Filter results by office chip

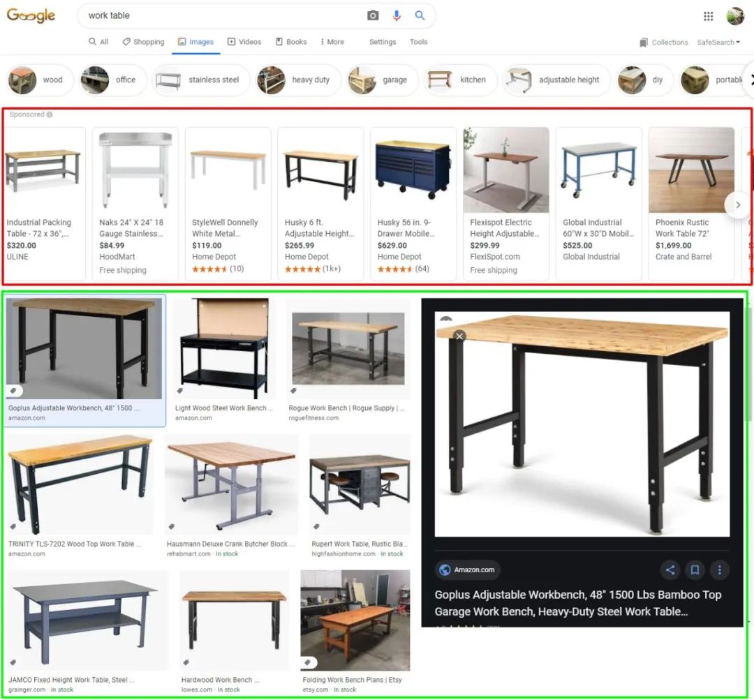point(112,80)
